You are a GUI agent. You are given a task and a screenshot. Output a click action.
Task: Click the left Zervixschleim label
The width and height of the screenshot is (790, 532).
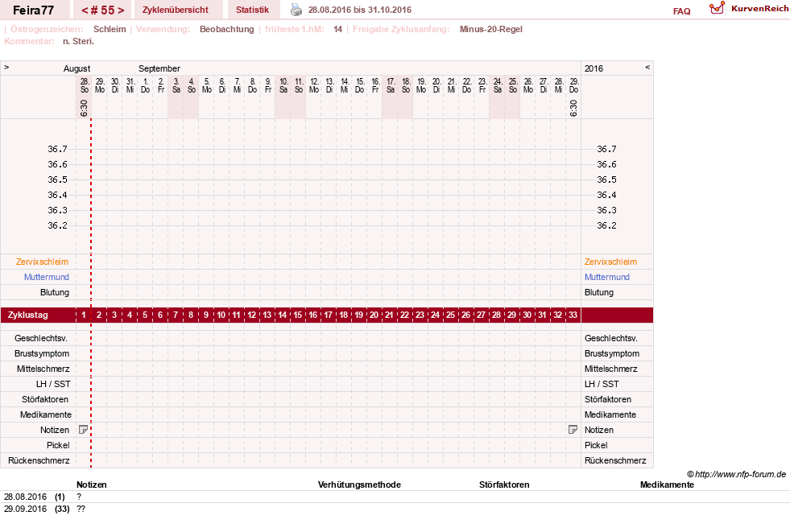pos(43,262)
